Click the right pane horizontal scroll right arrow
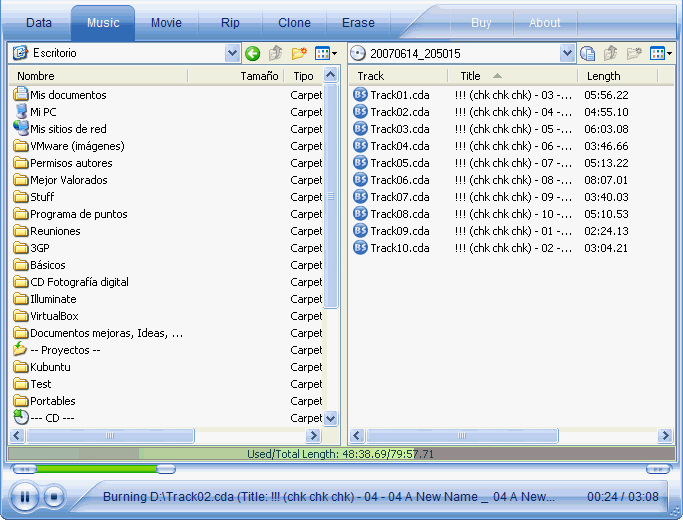The image size is (683, 520). coord(665,435)
